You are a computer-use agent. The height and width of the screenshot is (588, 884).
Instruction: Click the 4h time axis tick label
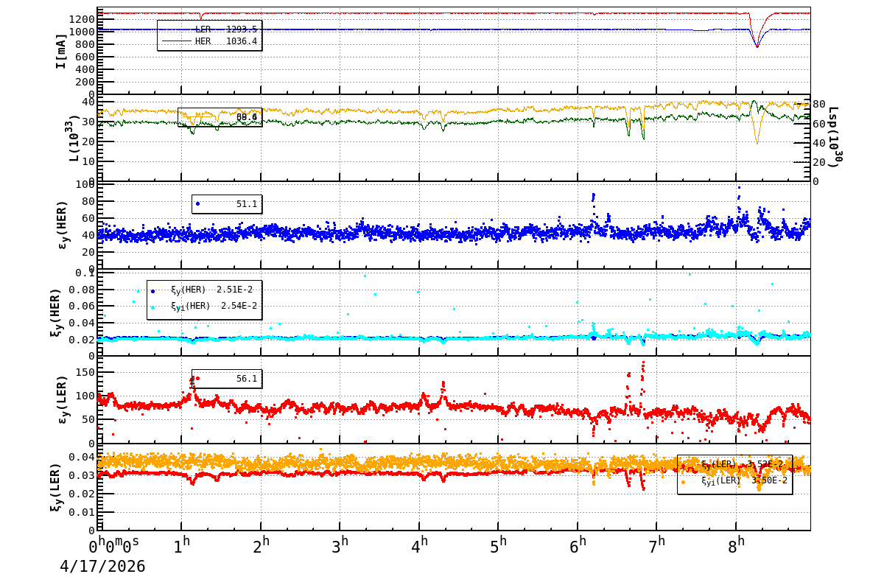point(419,546)
